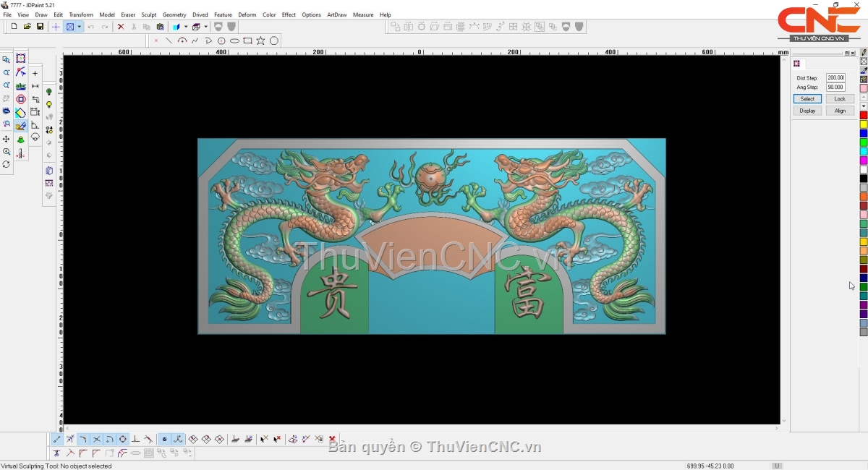Click the Align button
868x470 pixels.
pos(839,111)
